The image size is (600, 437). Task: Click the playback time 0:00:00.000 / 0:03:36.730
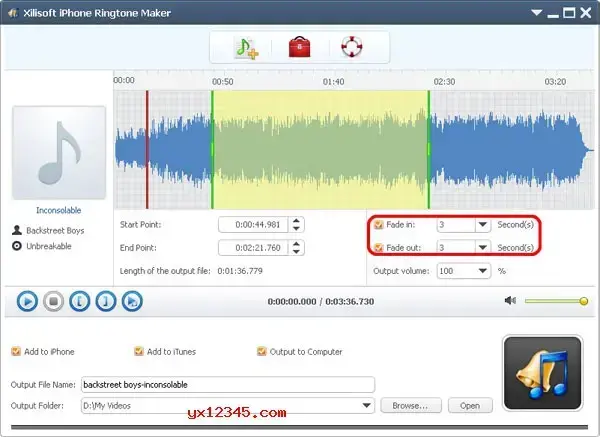(321, 302)
